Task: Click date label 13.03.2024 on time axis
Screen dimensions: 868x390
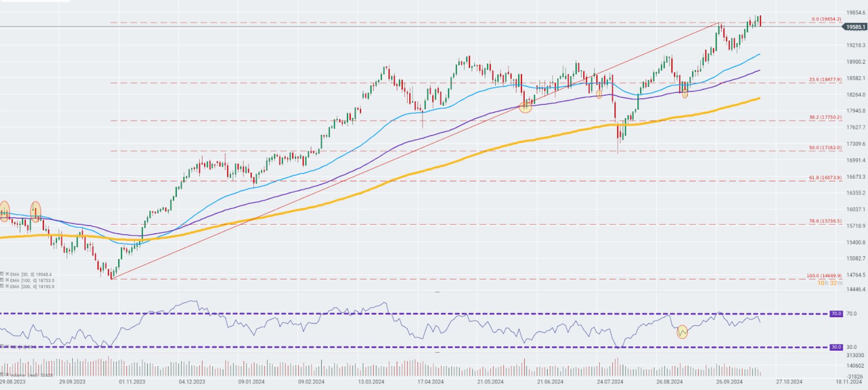Action: (371, 382)
